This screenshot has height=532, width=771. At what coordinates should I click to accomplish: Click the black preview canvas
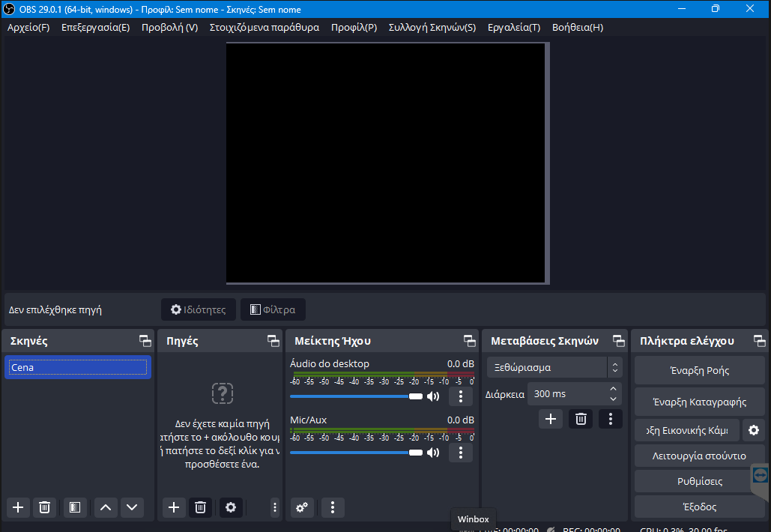[x=386, y=163]
